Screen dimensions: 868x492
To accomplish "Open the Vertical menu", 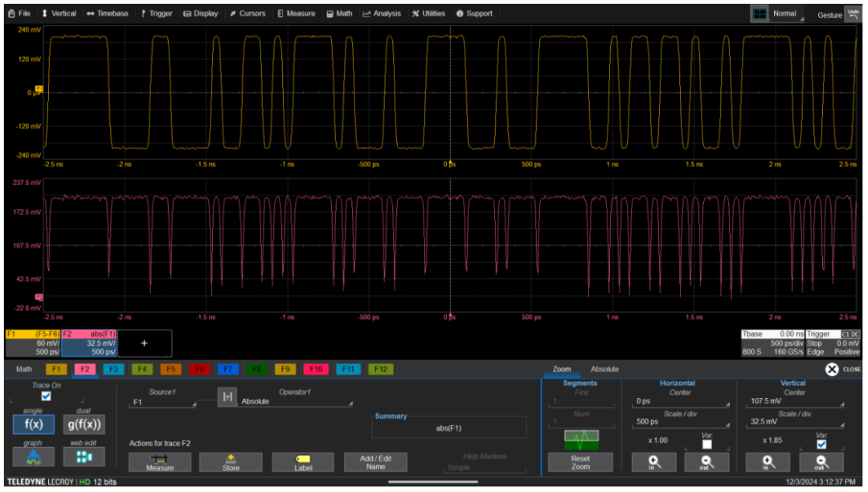I will click(59, 14).
